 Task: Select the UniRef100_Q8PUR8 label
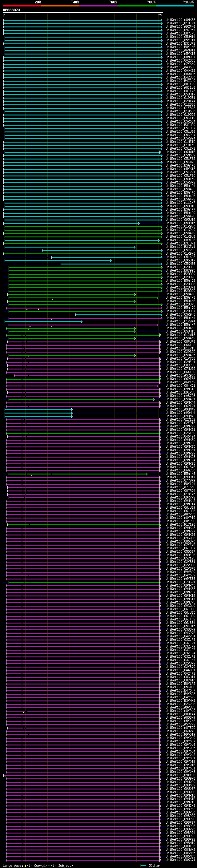click(180, 342)
